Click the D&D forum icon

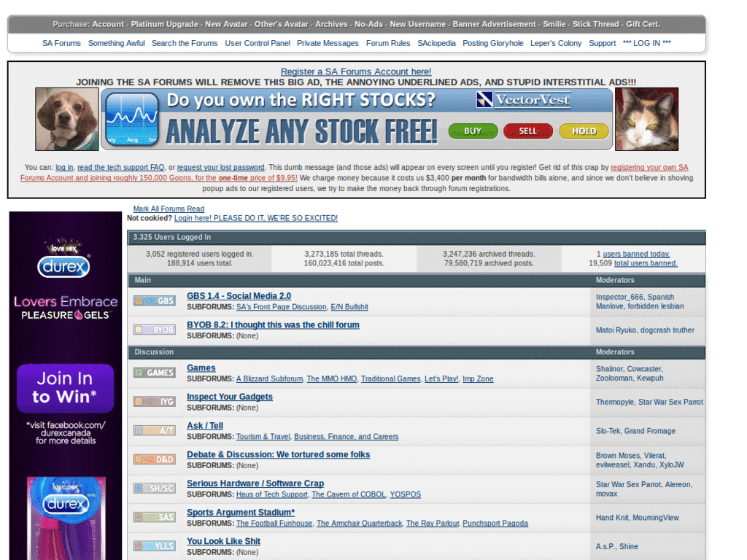155,459
